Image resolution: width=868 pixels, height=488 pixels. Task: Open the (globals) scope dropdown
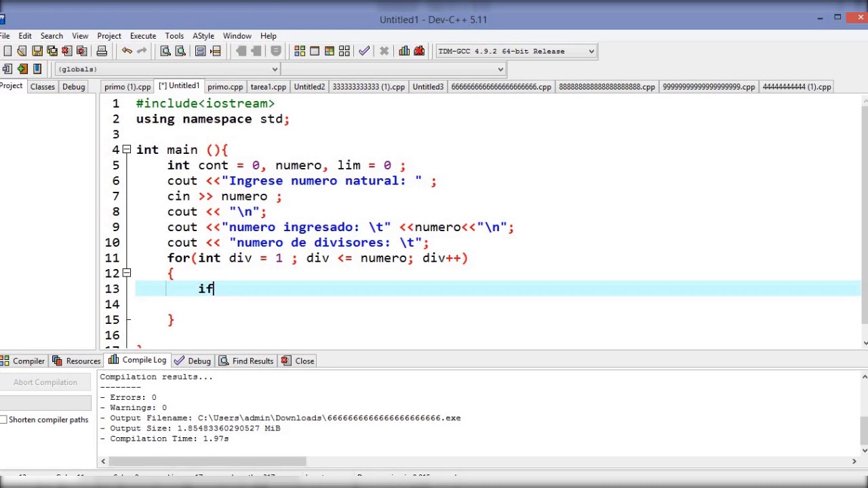[x=166, y=69]
